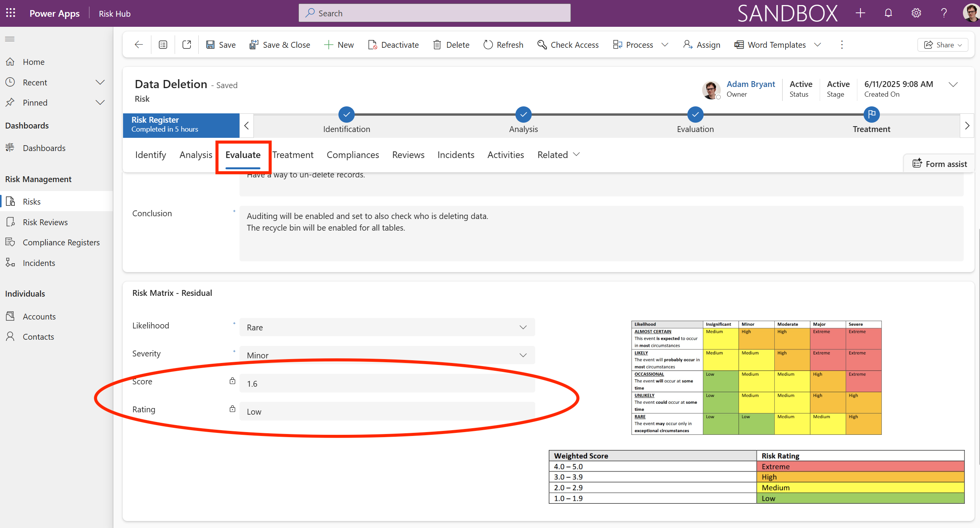This screenshot has height=528, width=980.
Task: Open Risk Reviews in sidebar
Action: point(45,222)
